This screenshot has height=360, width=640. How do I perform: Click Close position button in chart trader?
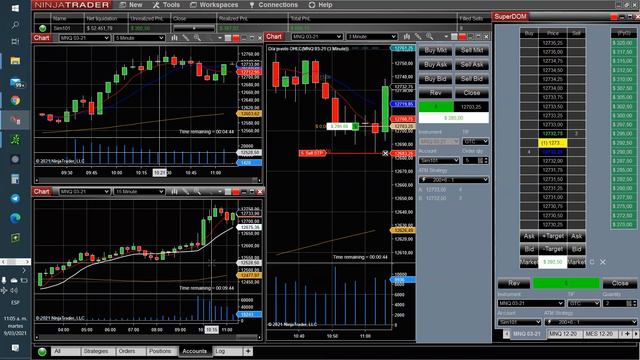472,93
